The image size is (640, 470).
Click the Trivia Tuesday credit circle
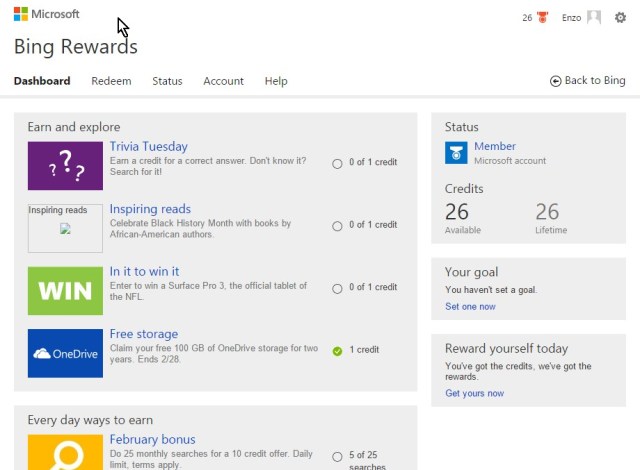(337, 163)
